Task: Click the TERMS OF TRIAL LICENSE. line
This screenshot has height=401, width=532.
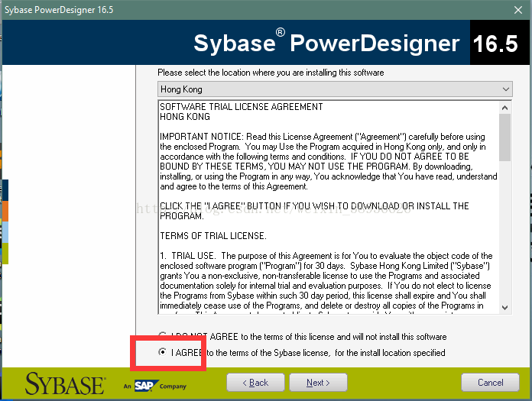Action: coord(213,235)
